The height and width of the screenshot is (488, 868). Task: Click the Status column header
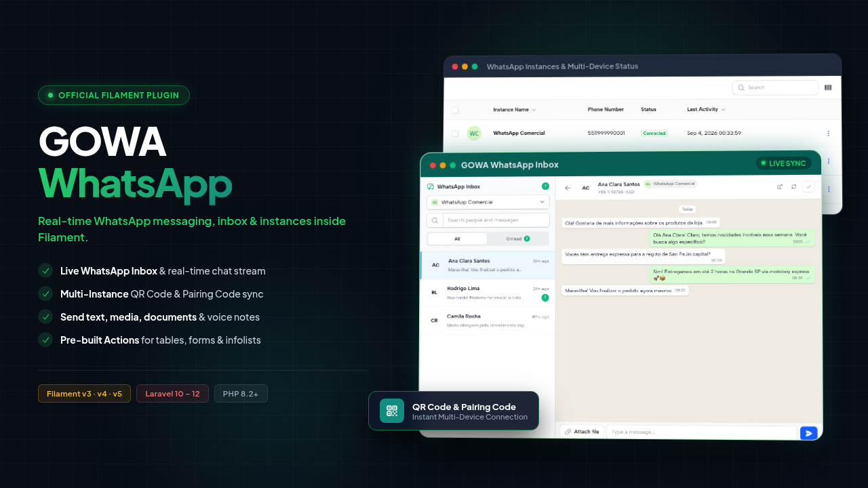648,110
